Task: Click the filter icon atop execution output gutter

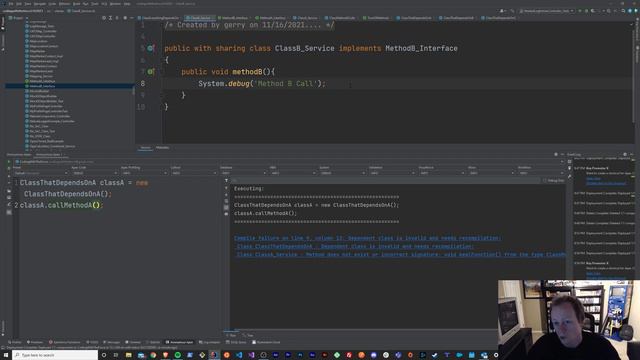Action: pyautogui.click(x=226, y=180)
